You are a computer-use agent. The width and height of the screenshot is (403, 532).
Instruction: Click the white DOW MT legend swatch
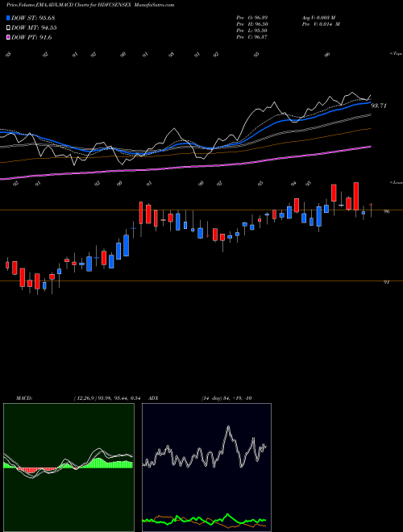(8, 27)
